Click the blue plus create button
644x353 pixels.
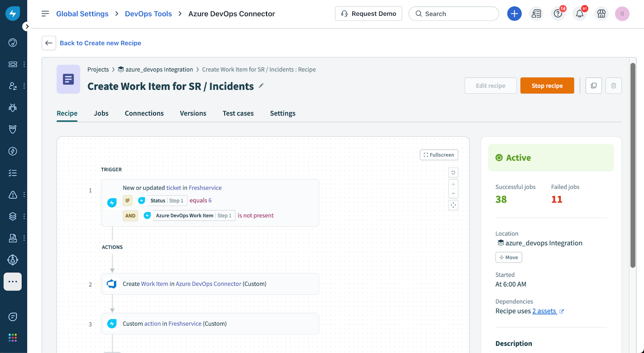(x=514, y=14)
